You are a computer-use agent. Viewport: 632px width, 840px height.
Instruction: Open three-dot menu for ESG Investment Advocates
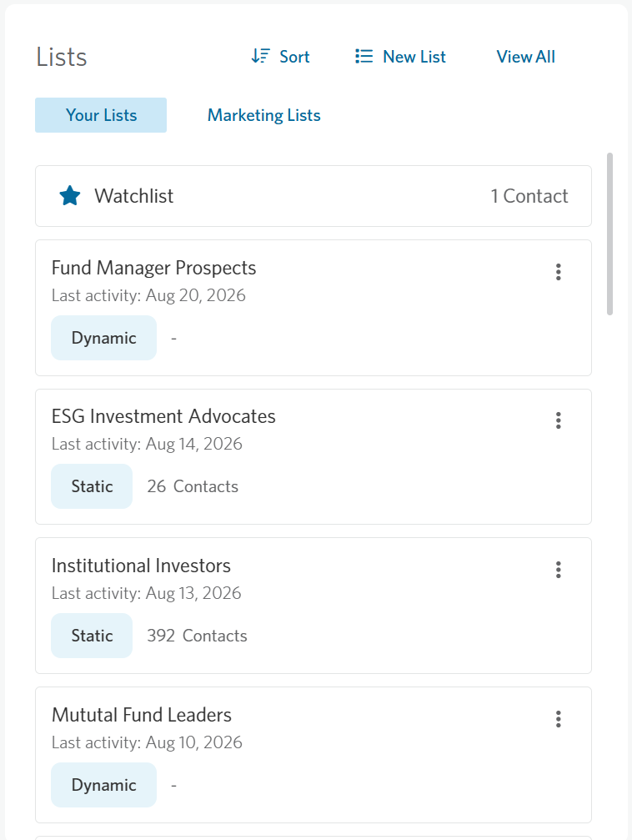point(558,420)
